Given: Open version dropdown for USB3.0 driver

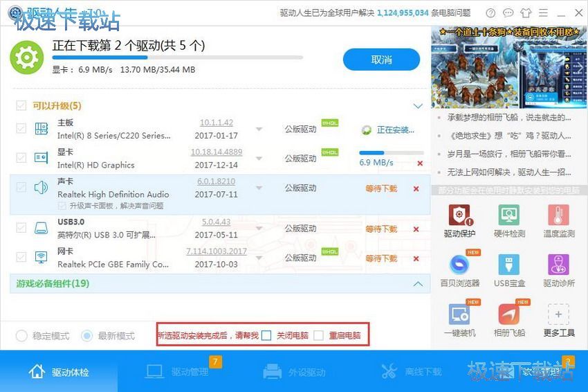Looking at the screenshot, I should (259, 229).
